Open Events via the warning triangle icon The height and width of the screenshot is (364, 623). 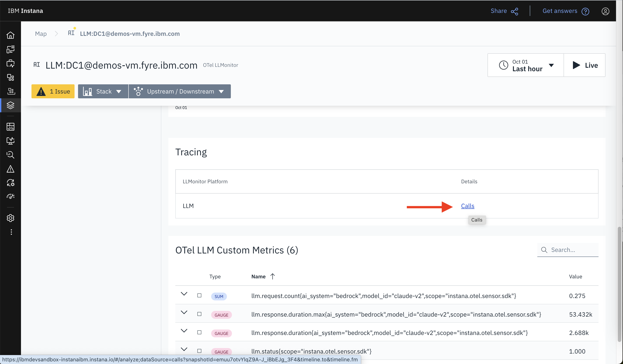(x=10, y=169)
